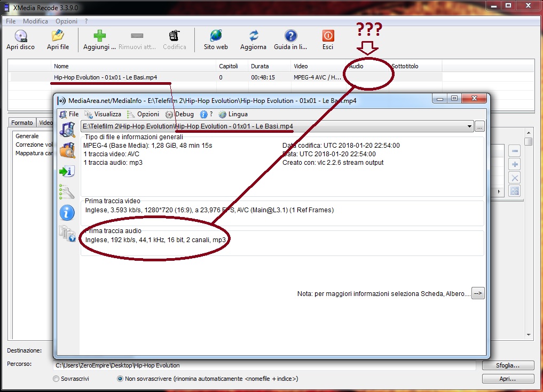Open the MediaInfo Lingua menu
543x392 pixels.
point(233,114)
